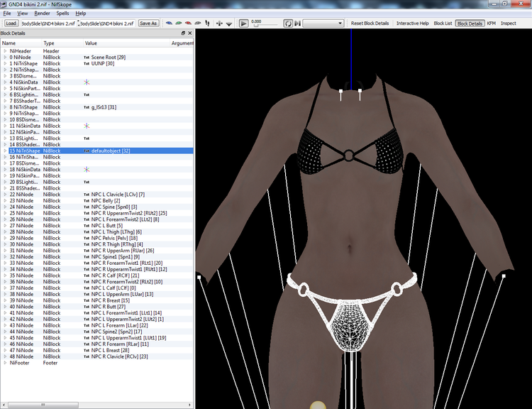Click Reset Block Details

point(370,23)
